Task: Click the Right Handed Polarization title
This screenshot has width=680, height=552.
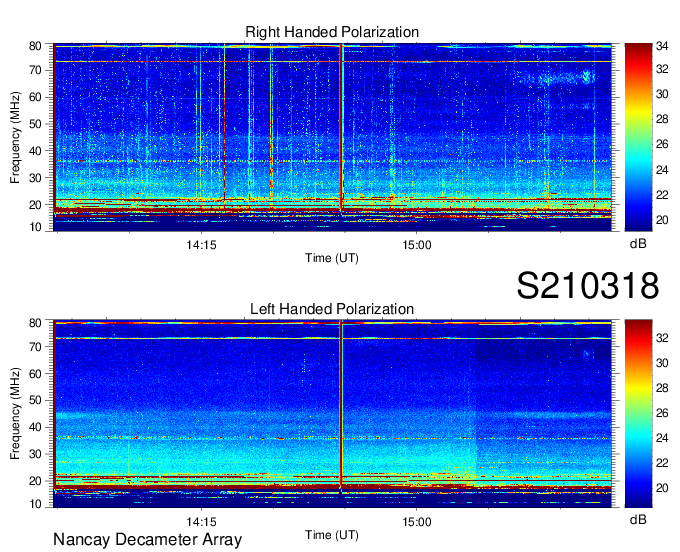Action: tap(332, 32)
